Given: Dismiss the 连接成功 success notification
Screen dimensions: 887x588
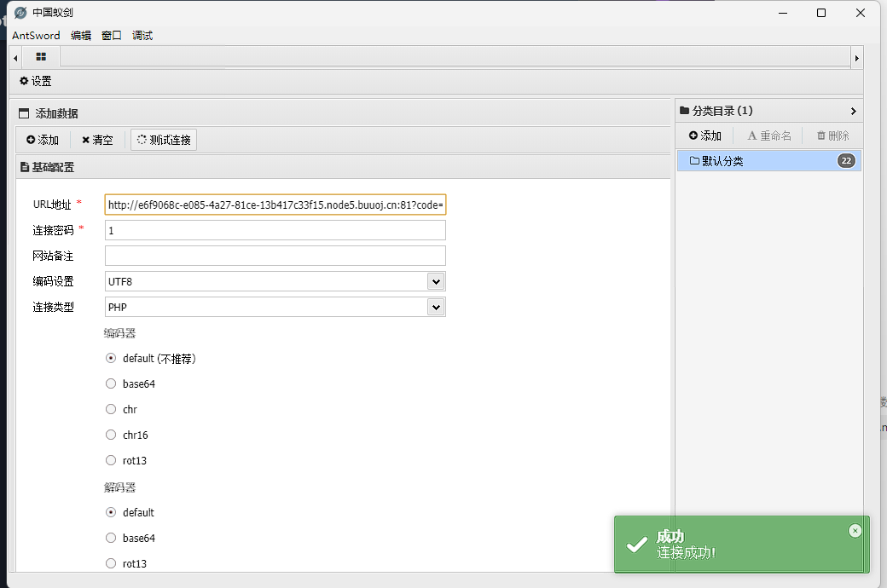Looking at the screenshot, I should tap(855, 530).
